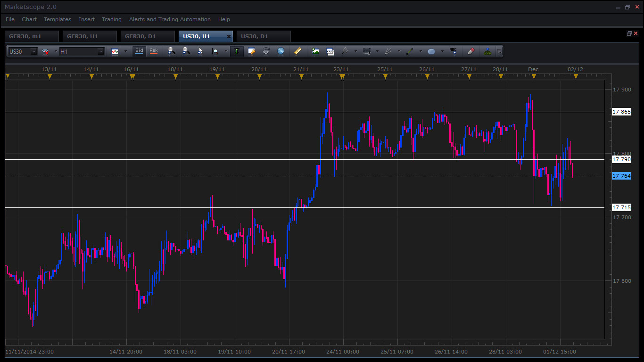Toggle Ask price display
Screen dimensions: 644x362
[154, 51]
